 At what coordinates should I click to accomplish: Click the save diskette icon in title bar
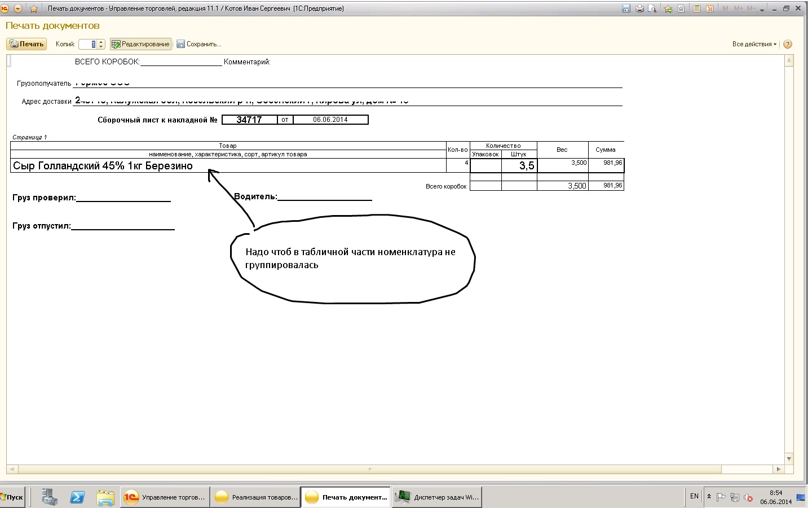click(625, 8)
